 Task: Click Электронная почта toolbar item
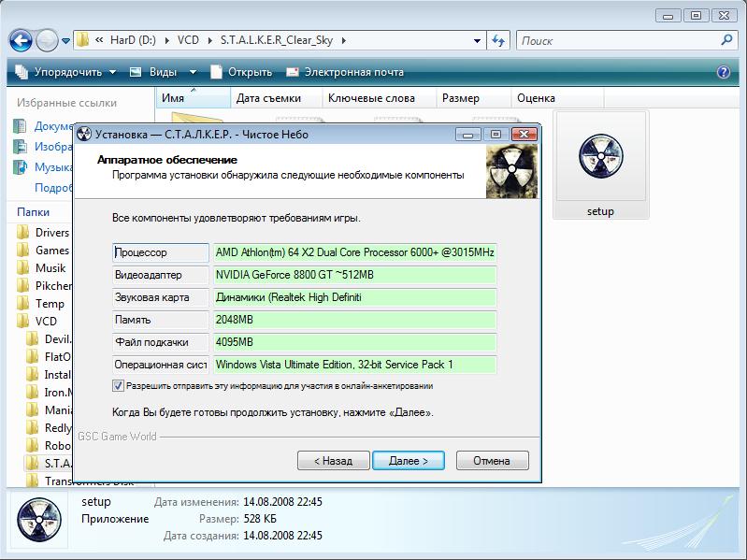tap(345, 72)
